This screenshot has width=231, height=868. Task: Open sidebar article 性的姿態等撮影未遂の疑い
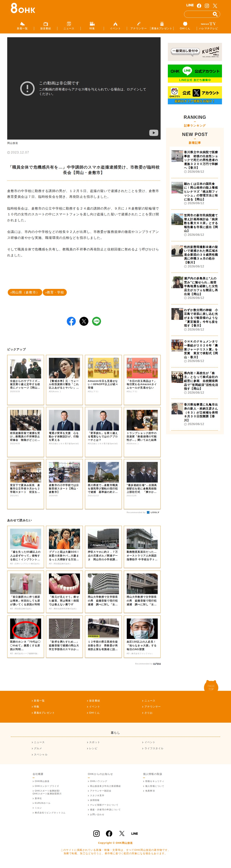(195, 256)
